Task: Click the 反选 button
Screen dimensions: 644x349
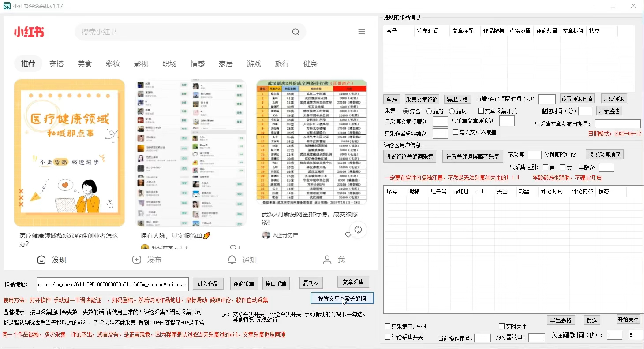Action: pyautogui.click(x=592, y=320)
